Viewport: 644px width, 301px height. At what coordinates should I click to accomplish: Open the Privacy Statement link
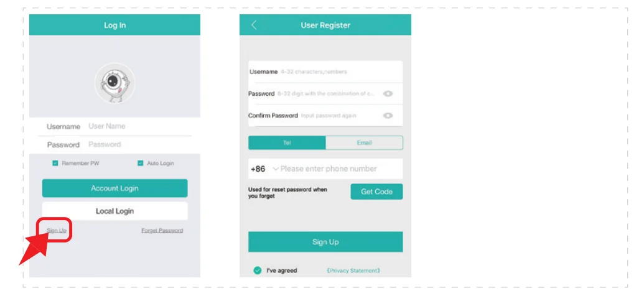pyautogui.click(x=353, y=270)
